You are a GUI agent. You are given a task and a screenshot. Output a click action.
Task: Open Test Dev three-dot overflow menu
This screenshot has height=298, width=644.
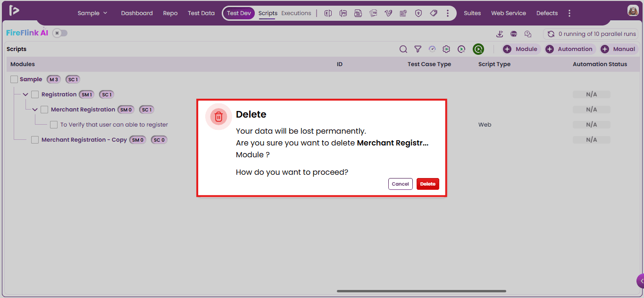tap(448, 13)
